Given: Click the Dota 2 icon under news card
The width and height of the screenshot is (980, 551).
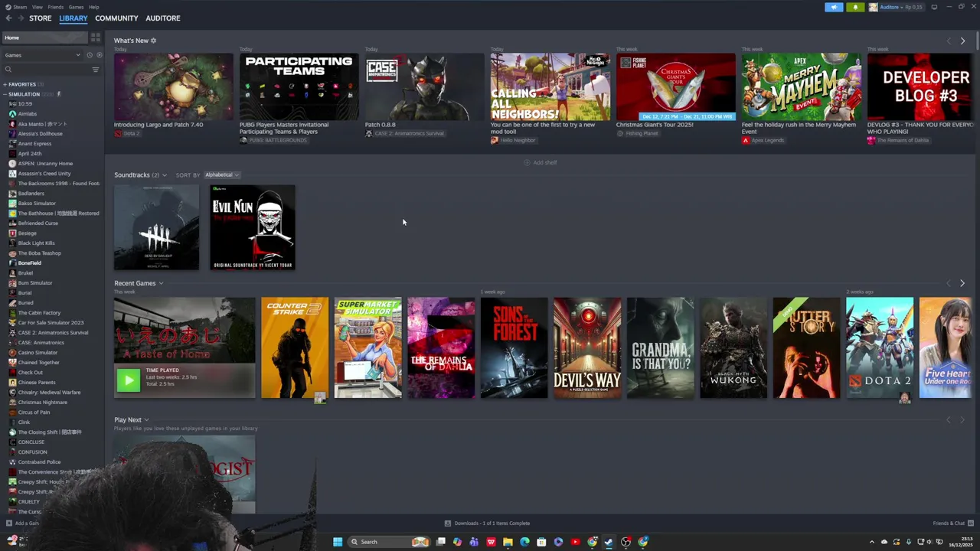Looking at the screenshot, I should click(118, 133).
